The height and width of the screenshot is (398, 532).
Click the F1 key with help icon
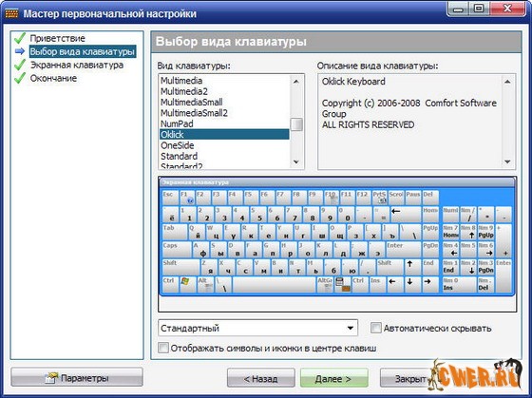click(186, 198)
